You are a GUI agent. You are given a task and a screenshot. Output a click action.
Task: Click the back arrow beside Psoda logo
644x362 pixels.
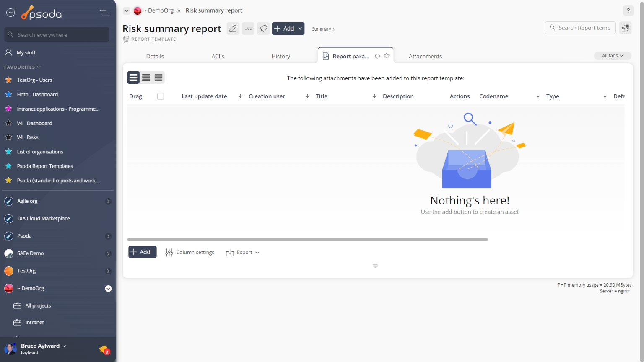(10, 13)
